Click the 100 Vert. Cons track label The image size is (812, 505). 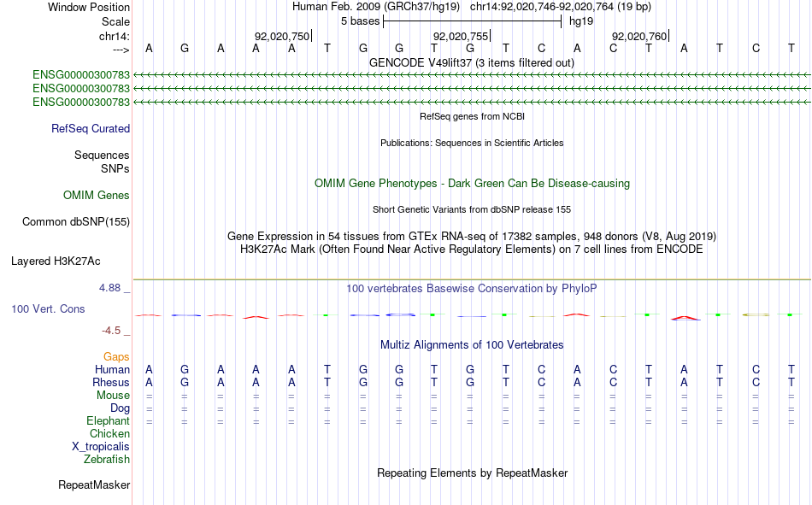[48, 309]
